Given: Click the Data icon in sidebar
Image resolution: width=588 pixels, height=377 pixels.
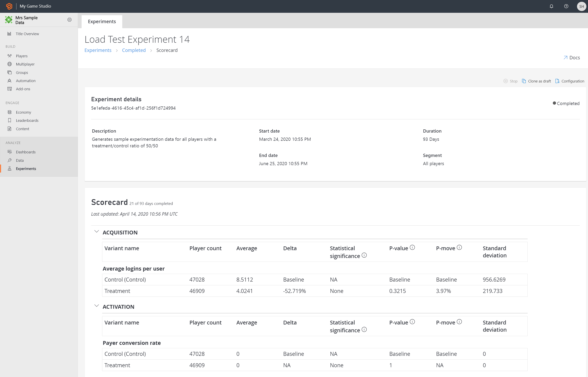Looking at the screenshot, I should 10,160.
